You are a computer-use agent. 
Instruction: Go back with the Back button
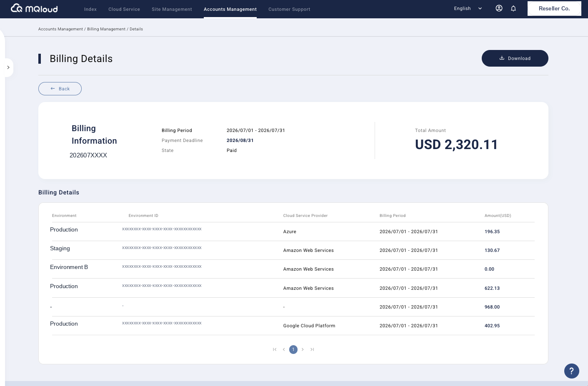(60, 89)
